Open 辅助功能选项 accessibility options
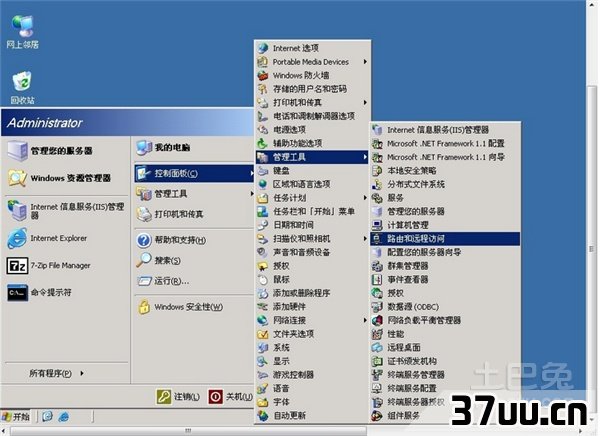 click(312, 143)
